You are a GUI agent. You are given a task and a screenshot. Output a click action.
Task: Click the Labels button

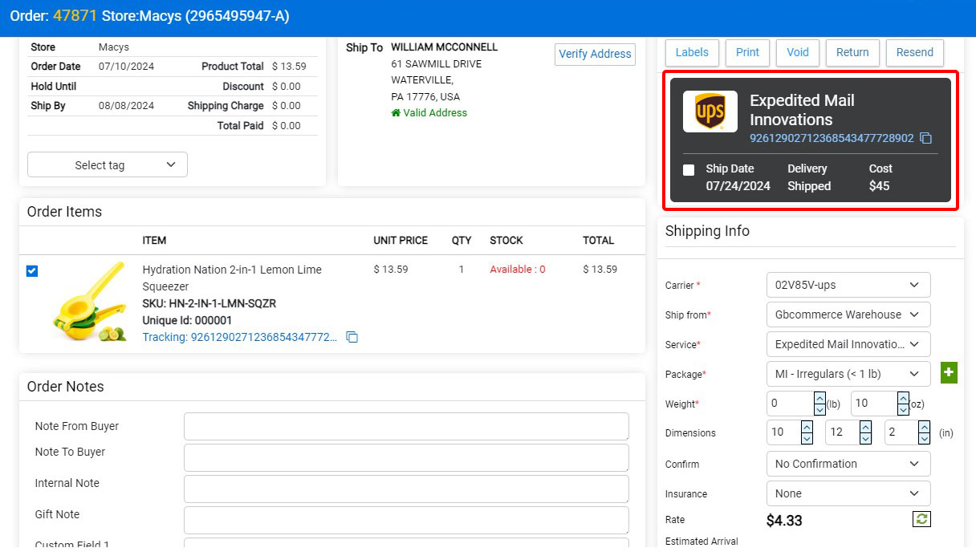[x=692, y=52]
